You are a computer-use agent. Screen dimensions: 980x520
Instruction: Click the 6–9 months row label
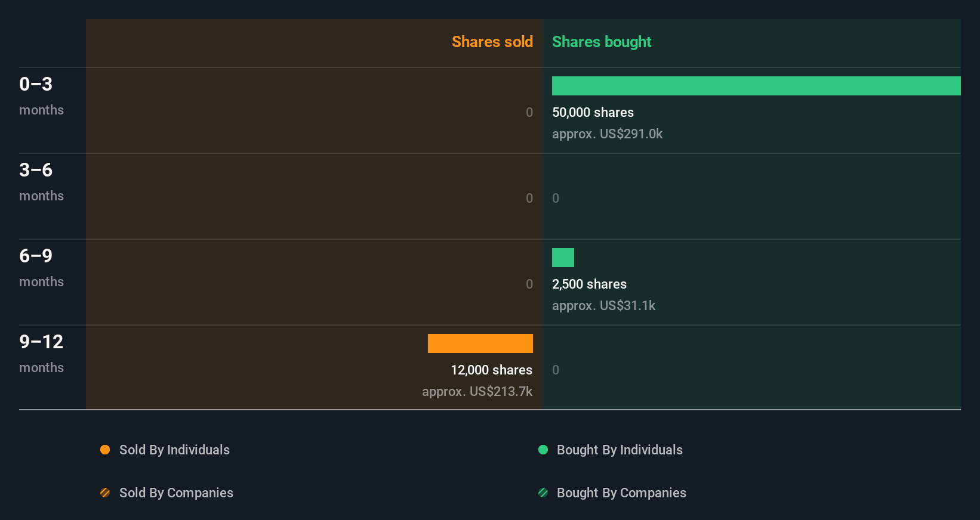point(41,268)
